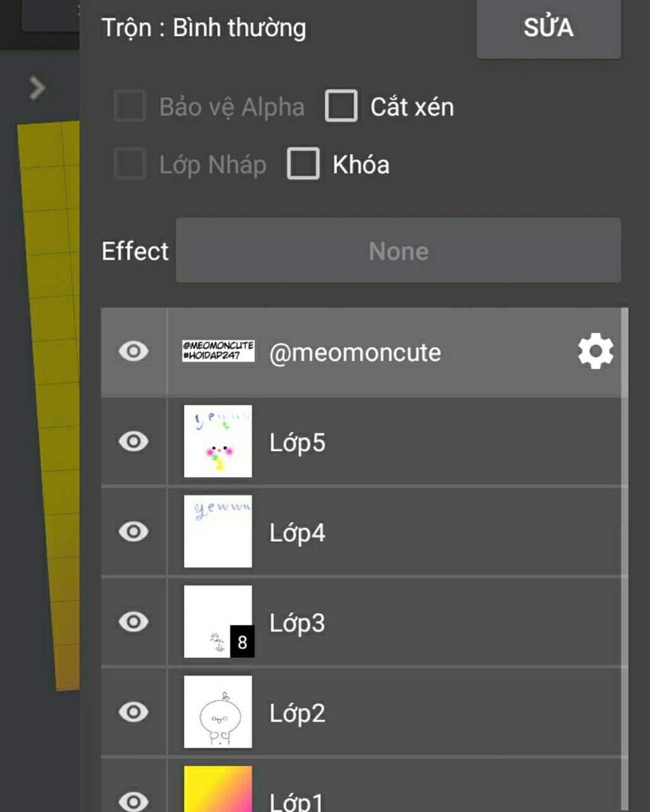The image size is (650, 812).
Task: Open the Effect None dropdown
Action: coord(398,250)
